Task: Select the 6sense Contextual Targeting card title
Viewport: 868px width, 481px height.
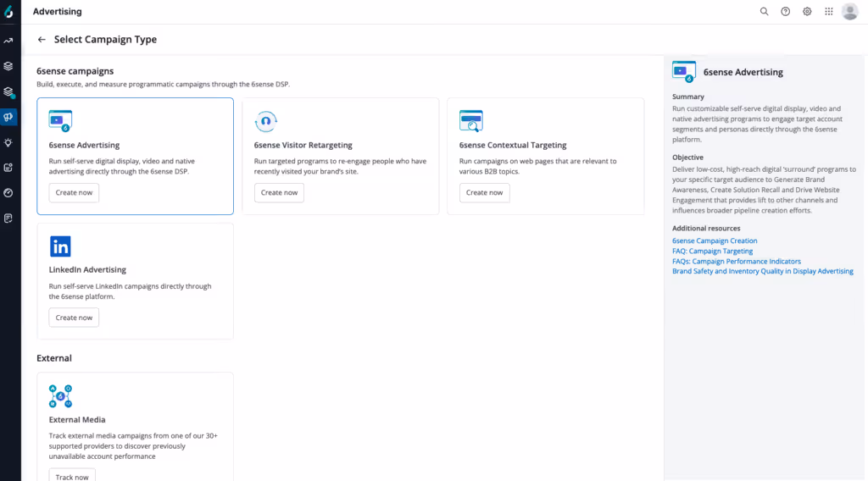Action: click(x=513, y=145)
